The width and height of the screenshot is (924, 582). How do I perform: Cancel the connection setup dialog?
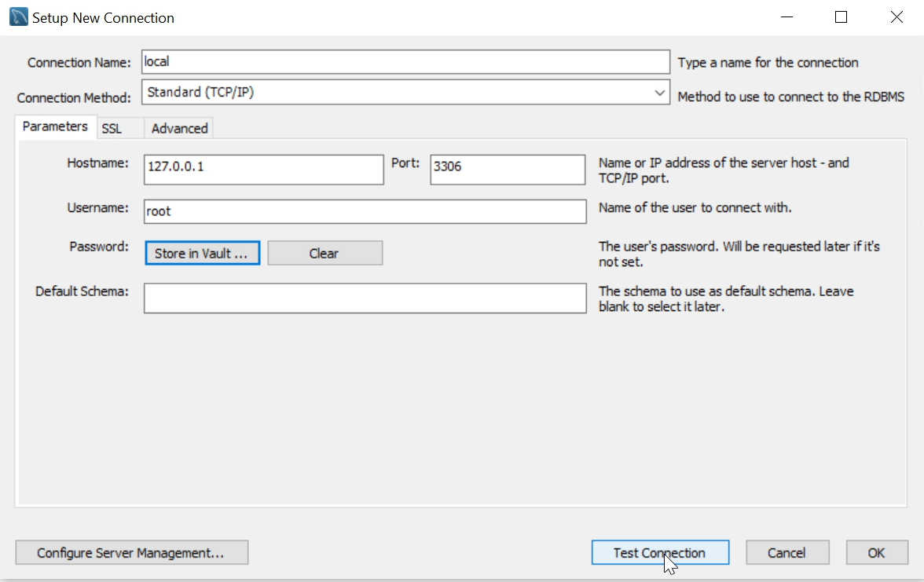pos(787,552)
